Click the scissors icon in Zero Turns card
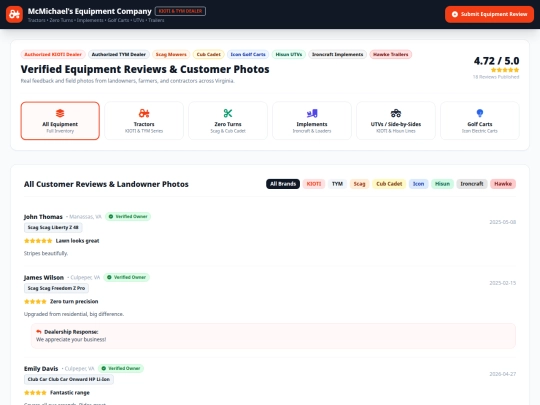 [228, 113]
